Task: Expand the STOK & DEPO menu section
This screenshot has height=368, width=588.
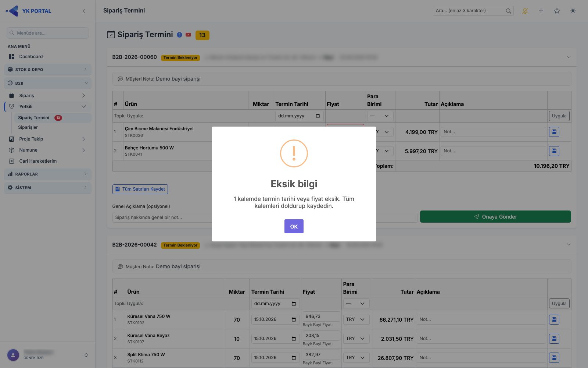Action: 48,70
